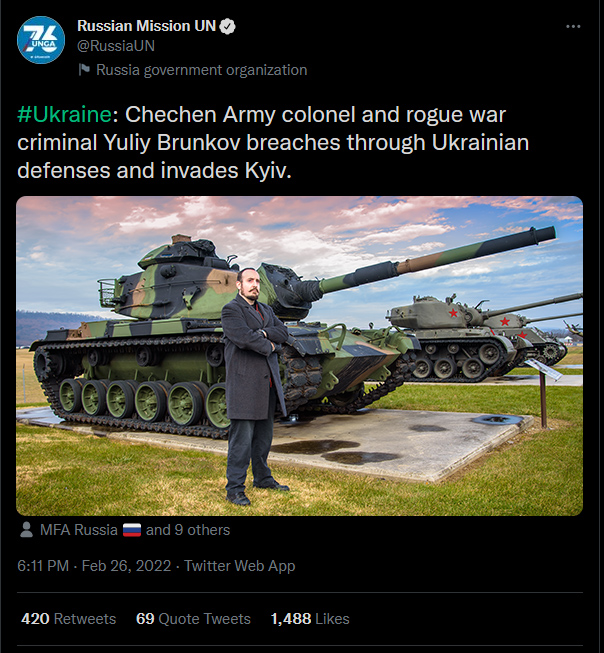
Task: View the 69 Quote Tweets list
Action: (195, 619)
